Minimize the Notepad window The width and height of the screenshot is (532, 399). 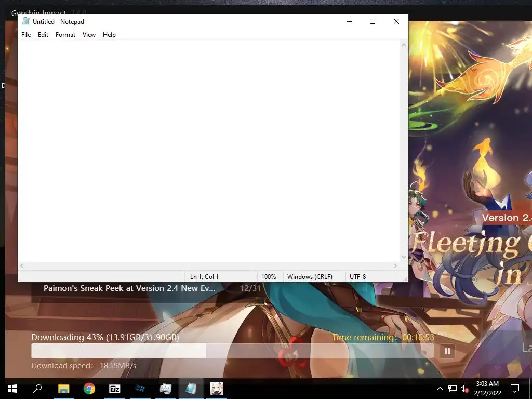click(x=349, y=21)
